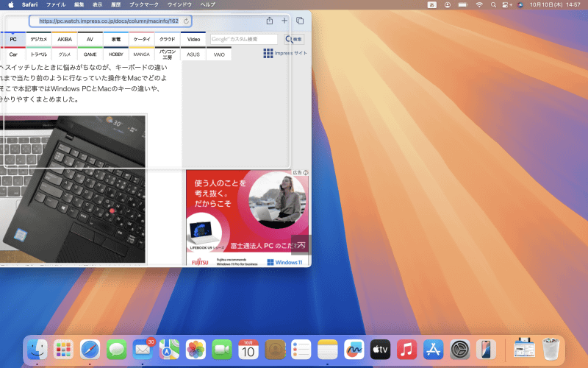Open the 表示 menu

click(98, 5)
